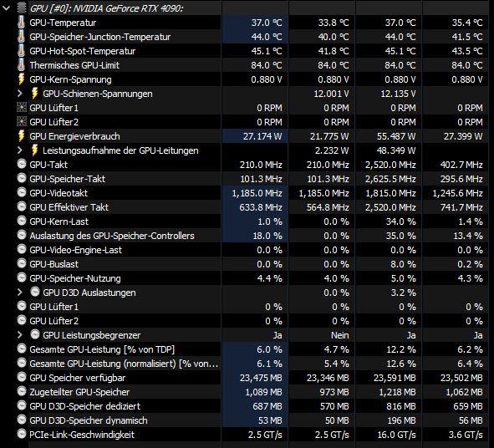Click clock icon beside GPU Effektiver Takt
Viewport: 494px width, 448px height.
(22, 206)
